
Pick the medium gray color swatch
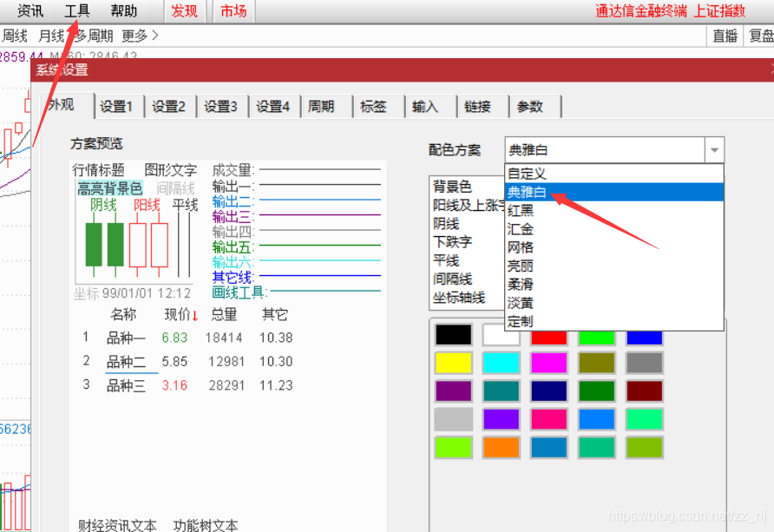pos(644,363)
